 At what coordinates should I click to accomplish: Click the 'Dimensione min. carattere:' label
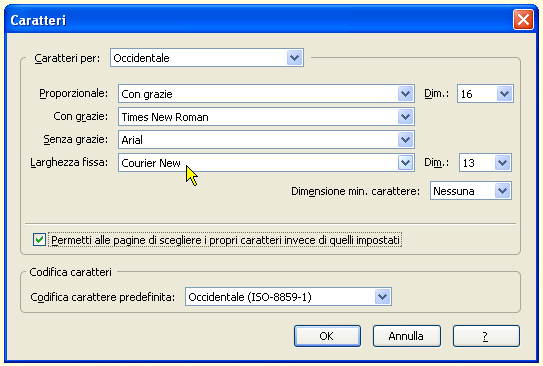coord(355,191)
